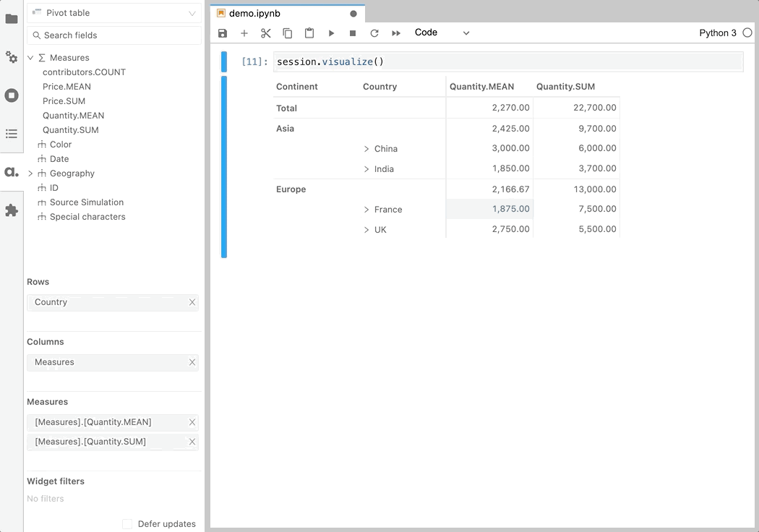Switch to the demo.ipynb tab
This screenshot has width=759, height=532.
[254, 14]
